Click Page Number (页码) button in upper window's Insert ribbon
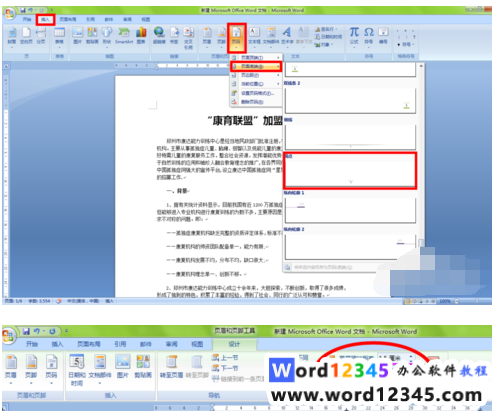Viewport: 492px width, 411px height. coord(236,37)
